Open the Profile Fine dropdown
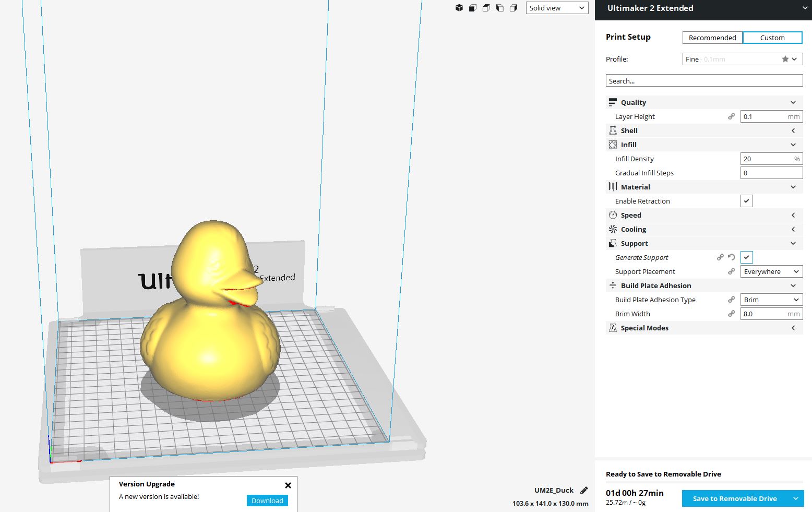The width and height of the screenshot is (812, 512). coord(743,59)
